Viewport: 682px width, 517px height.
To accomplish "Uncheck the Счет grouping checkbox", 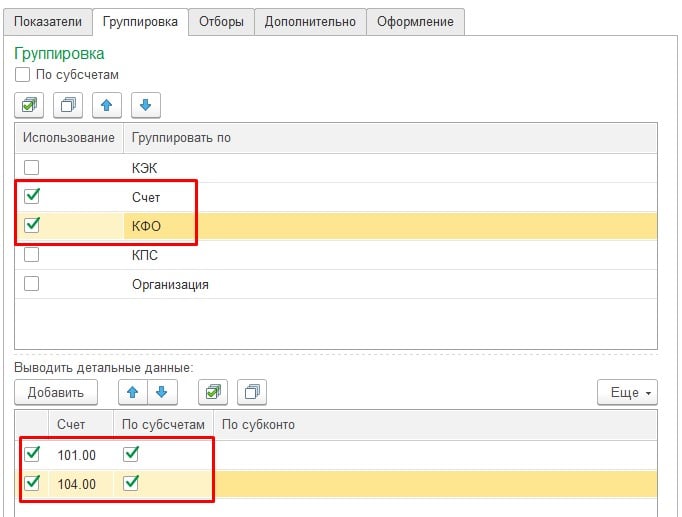I will (32, 197).
